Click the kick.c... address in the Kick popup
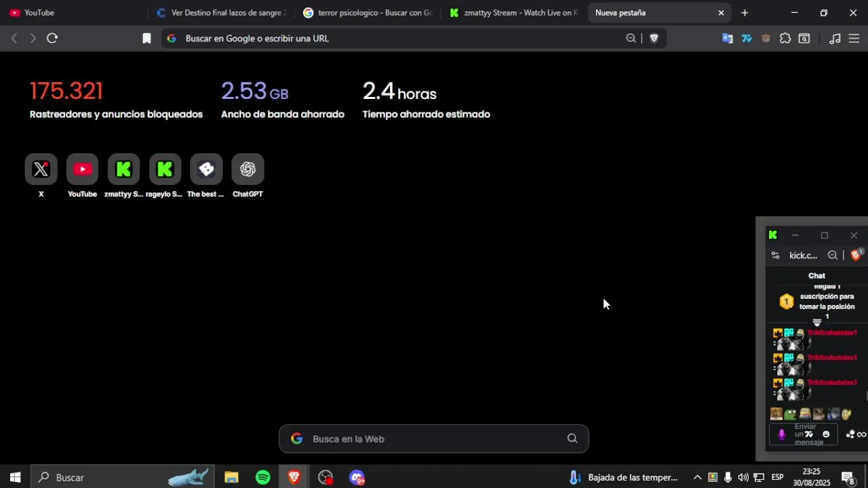The image size is (868, 488). pyautogui.click(x=803, y=256)
